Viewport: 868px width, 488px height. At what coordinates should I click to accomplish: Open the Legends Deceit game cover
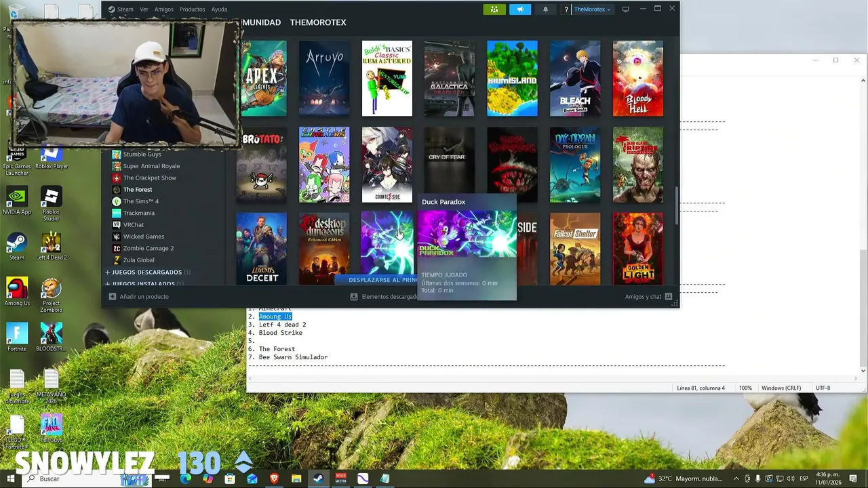(262, 249)
